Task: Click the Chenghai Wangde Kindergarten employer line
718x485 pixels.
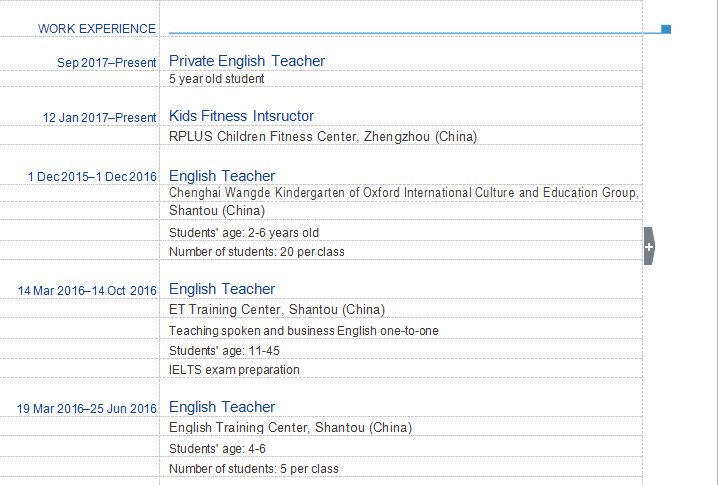Action: [x=404, y=193]
